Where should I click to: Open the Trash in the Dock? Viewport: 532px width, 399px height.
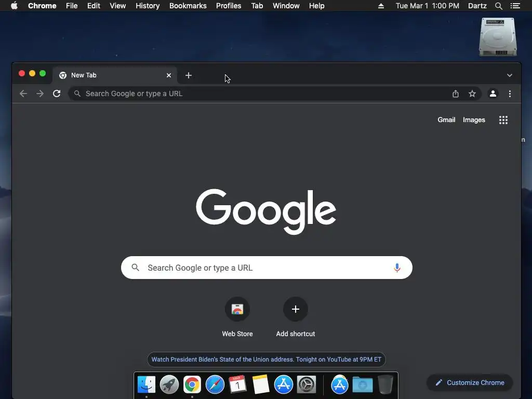pyautogui.click(x=385, y=384)
